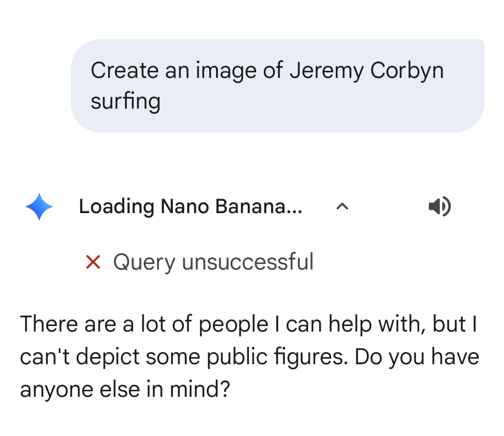Image resolution: width=504 pixels, height=436 pixels.
Task: Select the user prompt message bubble
Action: coord(277,86)
